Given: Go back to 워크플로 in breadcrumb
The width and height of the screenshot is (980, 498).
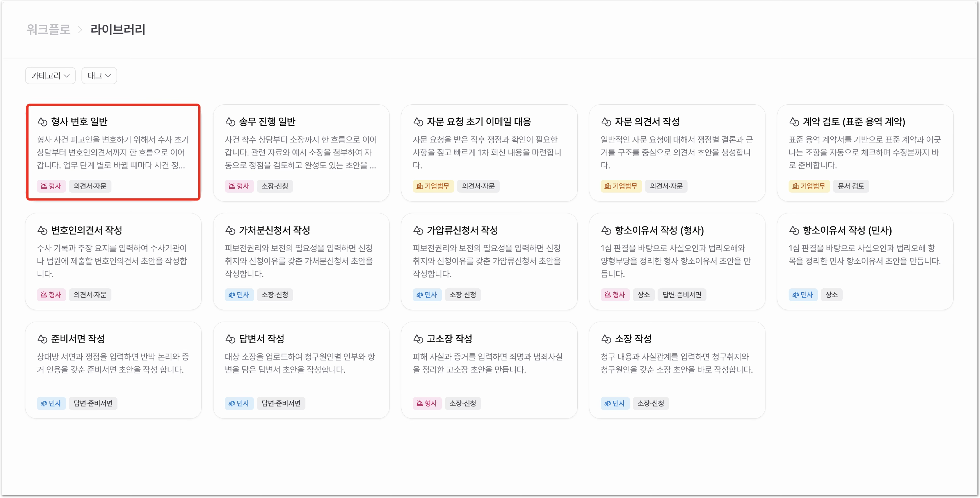Looking at the screenshot, I should [48, 29].
